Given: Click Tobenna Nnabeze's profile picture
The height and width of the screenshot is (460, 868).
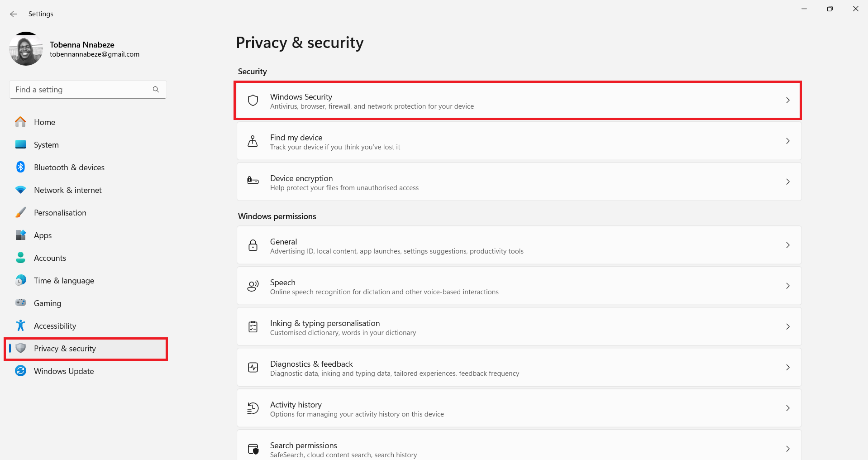Looking at the screenshot, I should tap(26, 48).
